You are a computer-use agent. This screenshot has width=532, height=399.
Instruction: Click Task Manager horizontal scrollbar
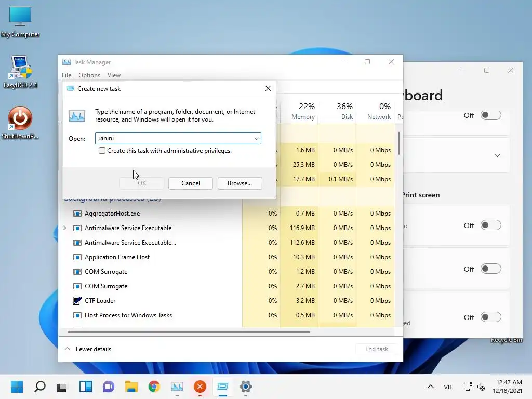[x=189, y=332]
